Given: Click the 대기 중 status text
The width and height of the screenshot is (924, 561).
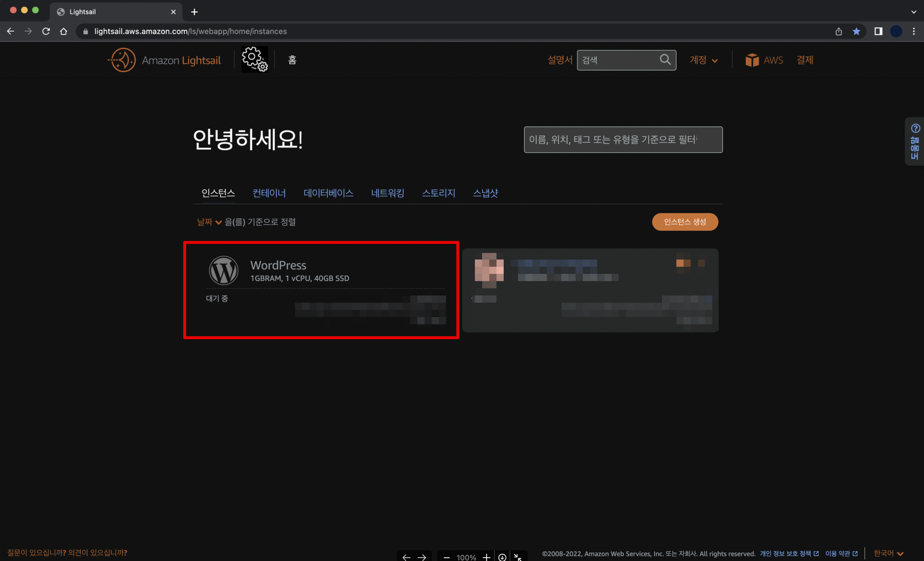Looking at the screenshot, I should [x=217, y=298].
